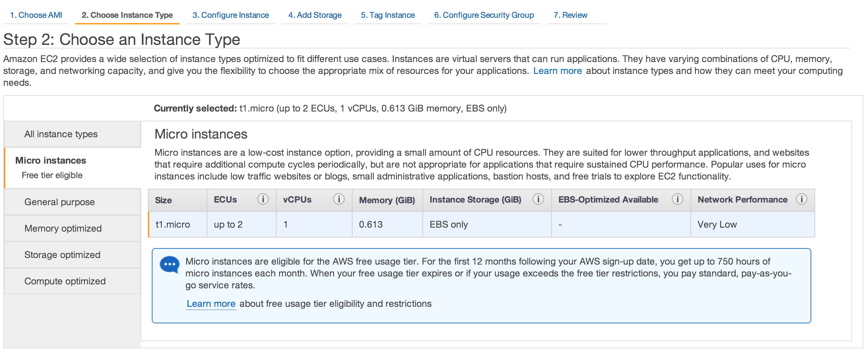Open EBS-Optimized Available info icon
The width and height of the screenshot is (868, 353).
click(x=677, y=199)
